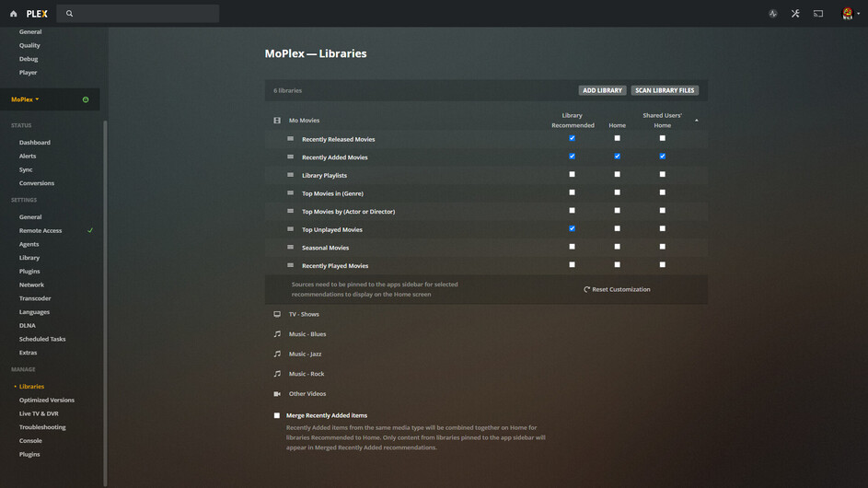Click the green MoPlex server status icon

86,99
